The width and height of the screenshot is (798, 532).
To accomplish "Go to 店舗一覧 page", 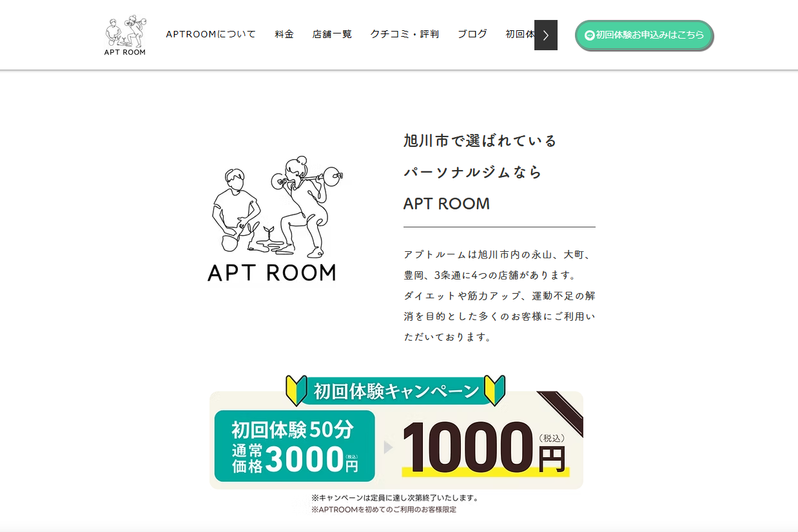I will point(332,34).
